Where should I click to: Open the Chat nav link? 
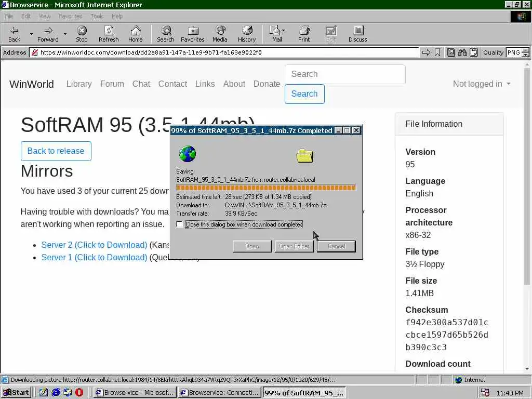(141, 84)
